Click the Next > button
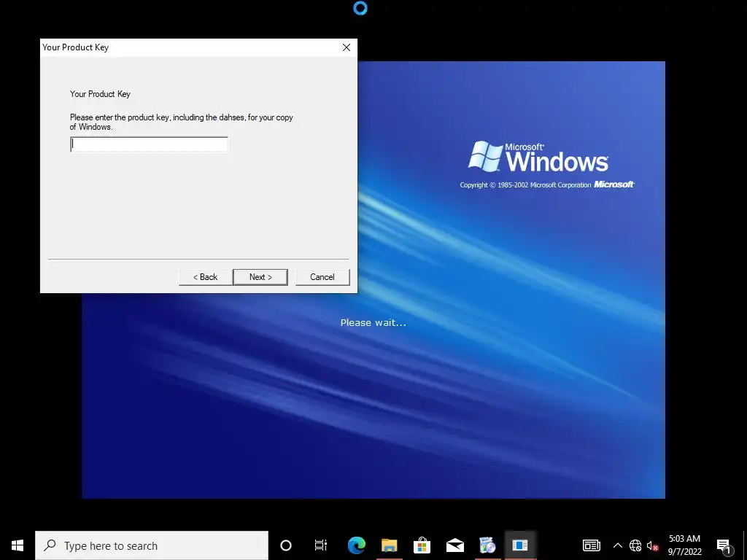Viewport: 747px width, 560px height. (x=260, y=277)
